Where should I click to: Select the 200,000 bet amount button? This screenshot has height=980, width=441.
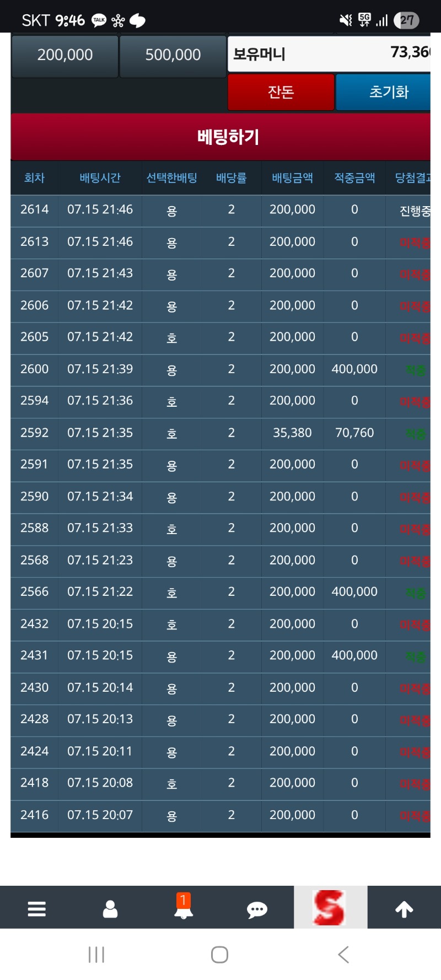coord(65,56)
